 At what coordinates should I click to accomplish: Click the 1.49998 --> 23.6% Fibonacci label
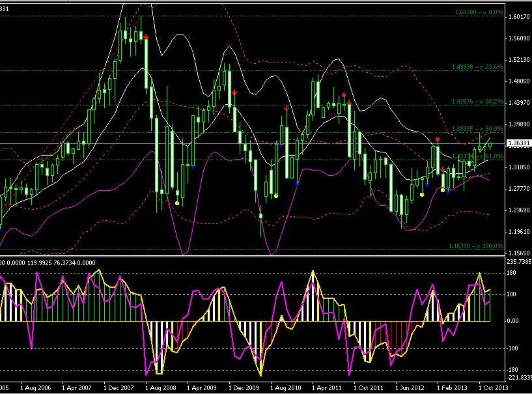[477, 67]
